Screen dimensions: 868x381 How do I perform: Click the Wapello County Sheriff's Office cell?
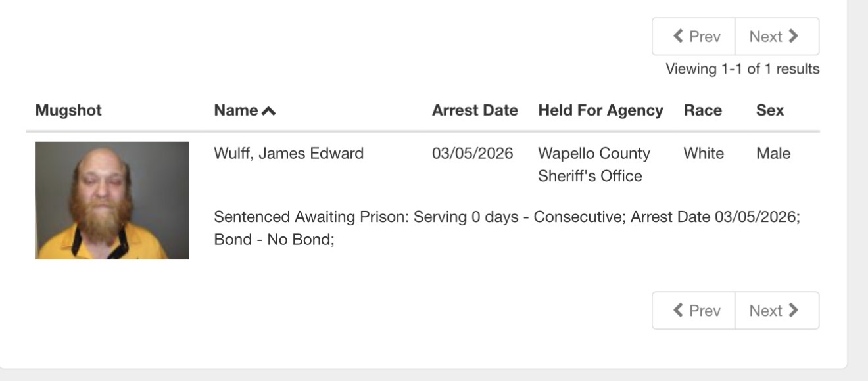coord(593,165)
